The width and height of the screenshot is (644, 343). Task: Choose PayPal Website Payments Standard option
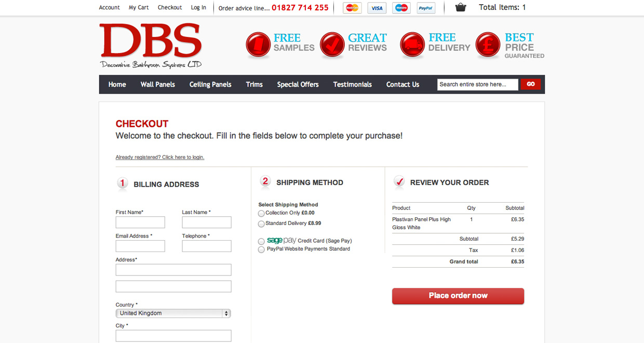(x=261, y=250)
